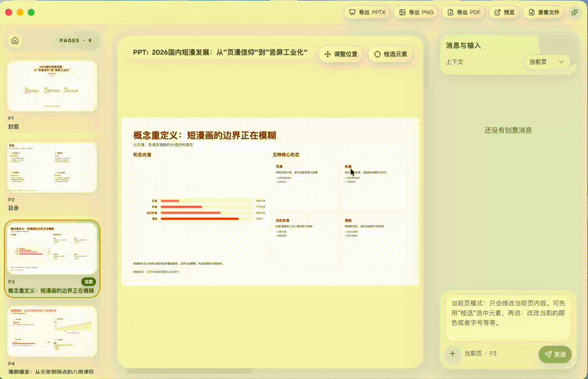The width and height of the screenshot is (588, 379).
Task: Click the 页漫 card title on slide
Action: pos(279,167)
